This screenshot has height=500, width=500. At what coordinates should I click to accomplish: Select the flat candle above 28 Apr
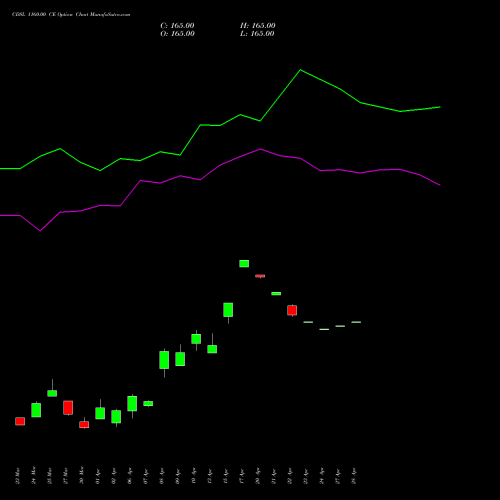pos(356,322)
